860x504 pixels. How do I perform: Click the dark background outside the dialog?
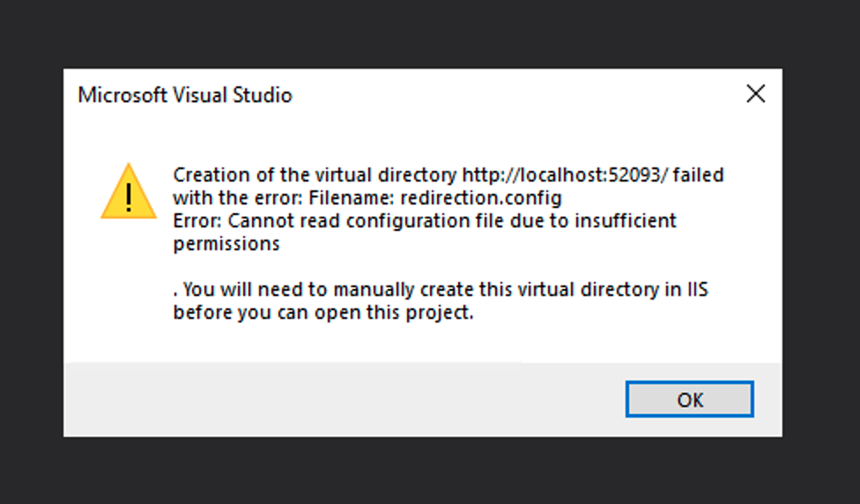click(819, 264)
